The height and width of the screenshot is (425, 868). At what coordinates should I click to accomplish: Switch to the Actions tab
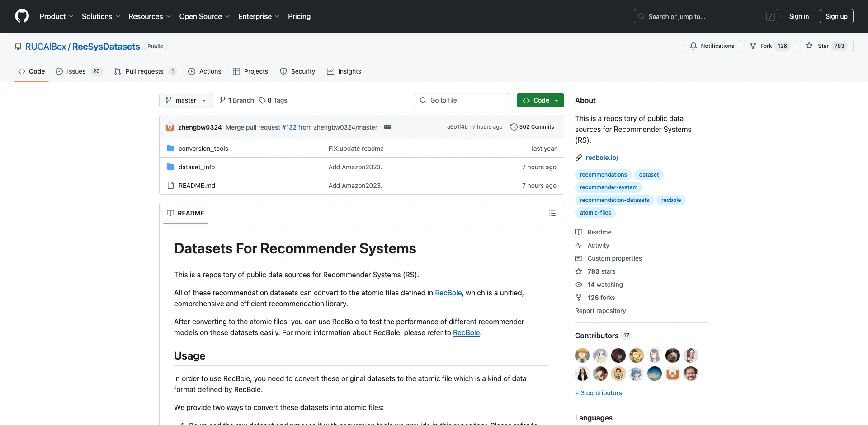click(x=205, y=71)
